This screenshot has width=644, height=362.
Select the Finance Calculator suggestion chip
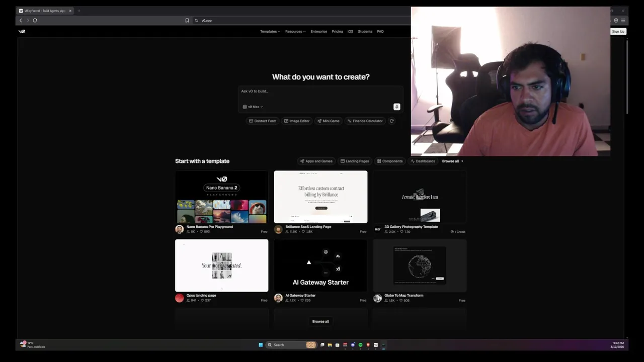(x=365, y=121)
